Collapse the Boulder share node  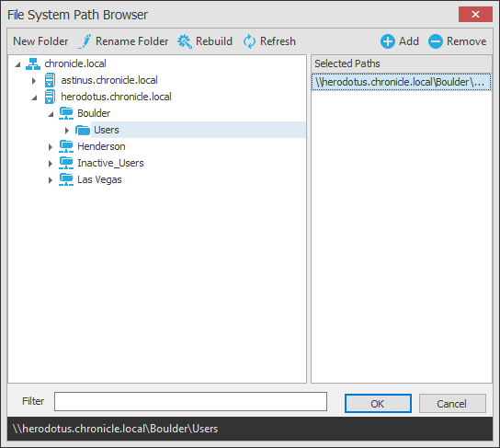[51, 114]
